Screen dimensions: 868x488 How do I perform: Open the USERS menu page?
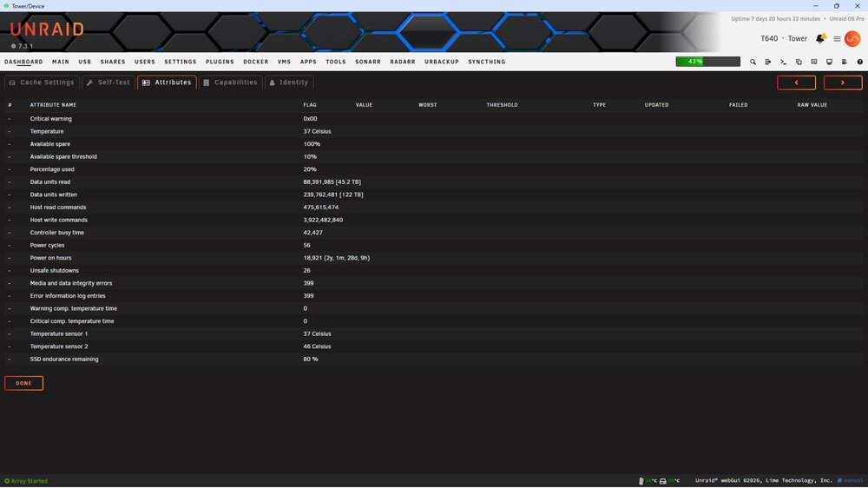[x=145, y=62]
